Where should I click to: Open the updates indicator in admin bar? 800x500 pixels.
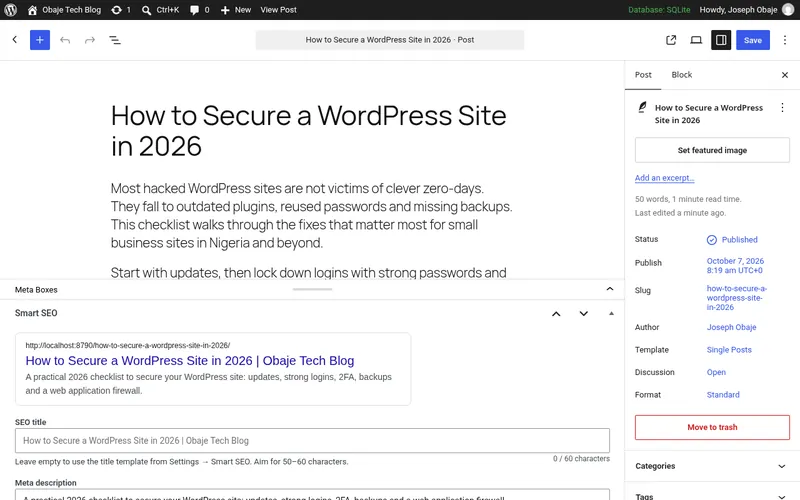tap(121, 10)
